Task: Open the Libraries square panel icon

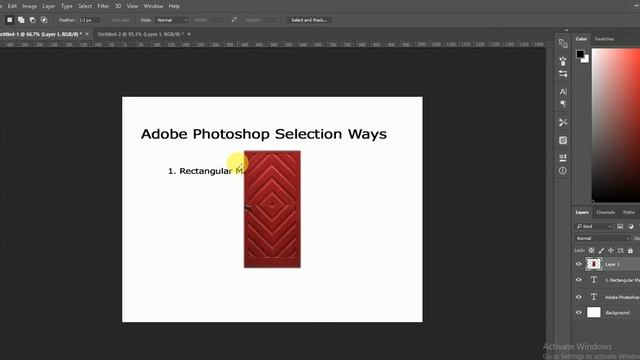Action: click(563, 140)
